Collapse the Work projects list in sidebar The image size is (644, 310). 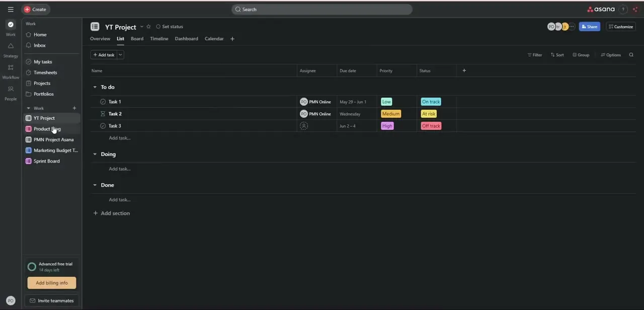pyautogui.click(x=28, y=108)
